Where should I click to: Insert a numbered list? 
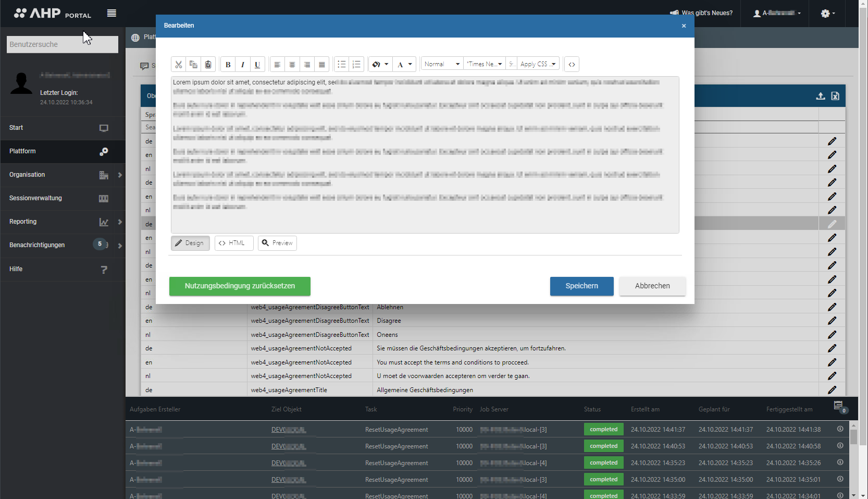(x=356, y=64)
